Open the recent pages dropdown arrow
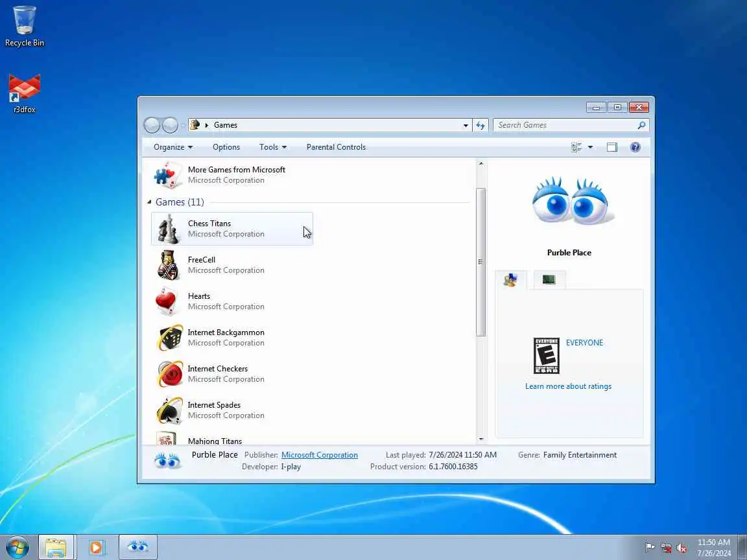747x560 pixels. (183, 126)
